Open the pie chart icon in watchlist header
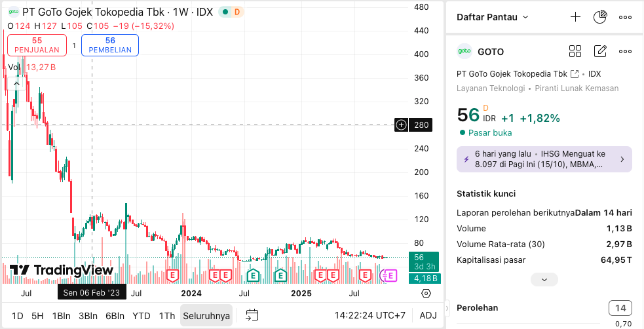This screenshot has width=644, height=329. [x=600, y=17]
